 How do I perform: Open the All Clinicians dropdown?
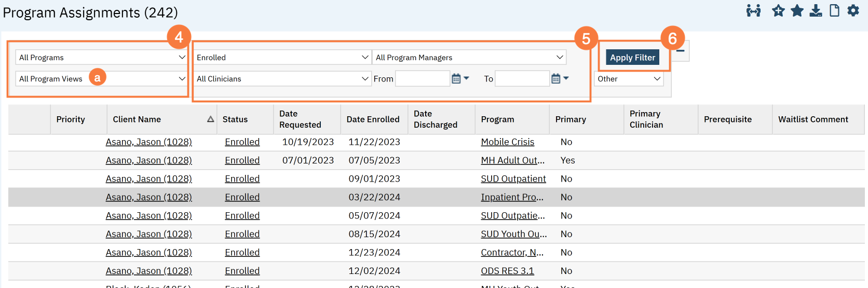[x=282, y=79]
